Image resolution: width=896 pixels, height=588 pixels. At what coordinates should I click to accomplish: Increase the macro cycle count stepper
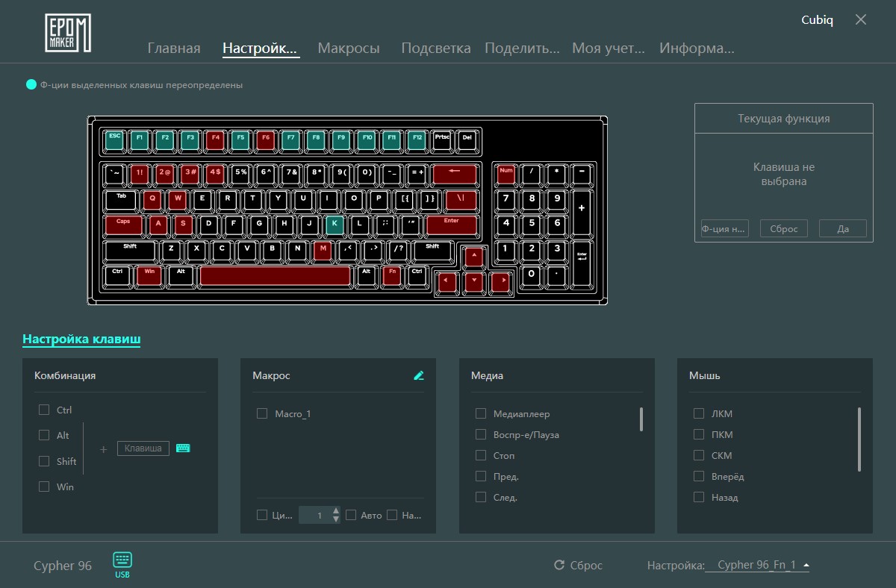click(x=336, y=511)
